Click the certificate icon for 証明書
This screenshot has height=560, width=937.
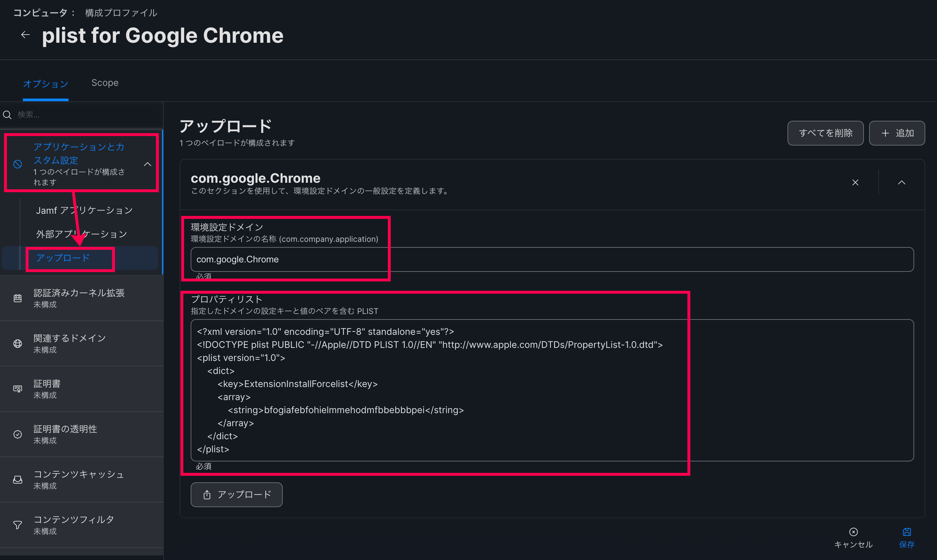point(17,389)
